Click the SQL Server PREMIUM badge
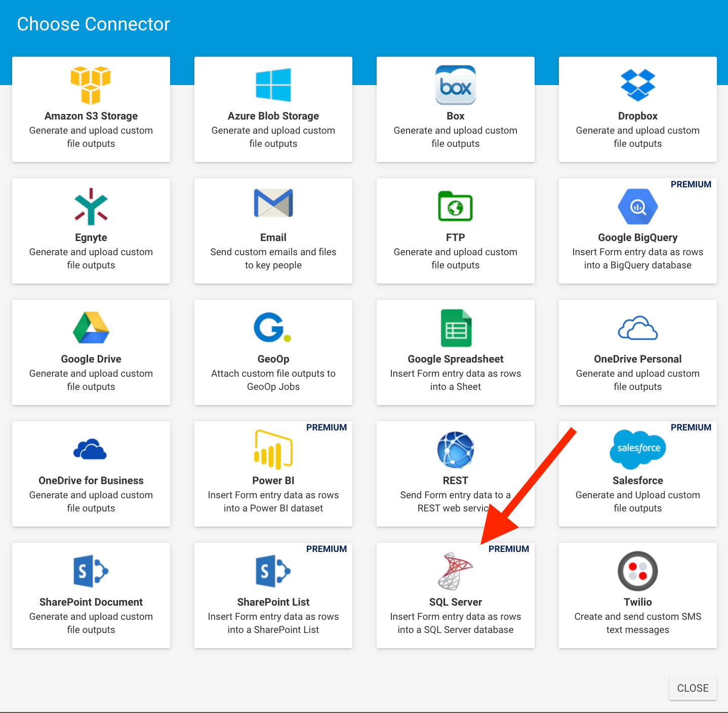Image resolution: width=728 pixels, height=713 pixels. click(509, 549)
